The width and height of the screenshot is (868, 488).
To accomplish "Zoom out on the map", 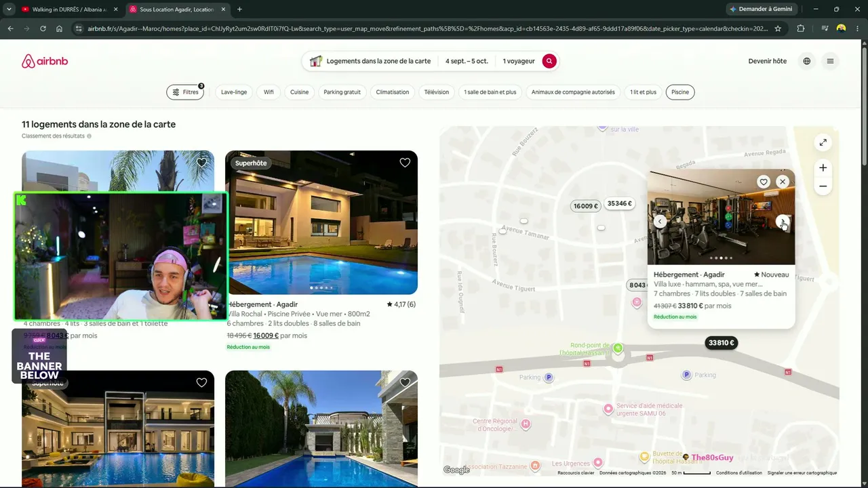I will coord(823,186).
